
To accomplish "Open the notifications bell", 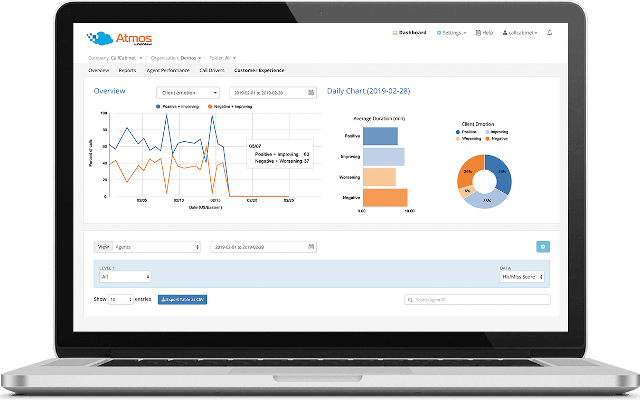I will click(x=549, y=33).
